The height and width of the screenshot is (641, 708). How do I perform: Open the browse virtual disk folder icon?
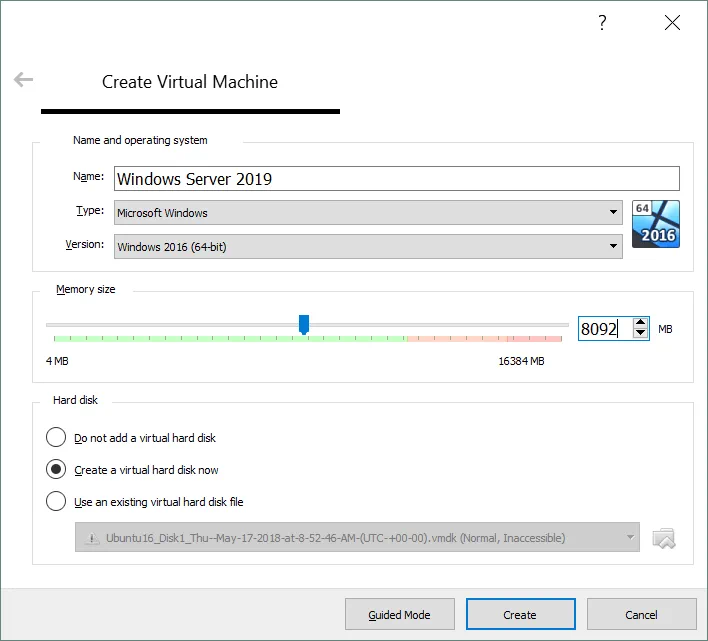(x=663, y=538)
